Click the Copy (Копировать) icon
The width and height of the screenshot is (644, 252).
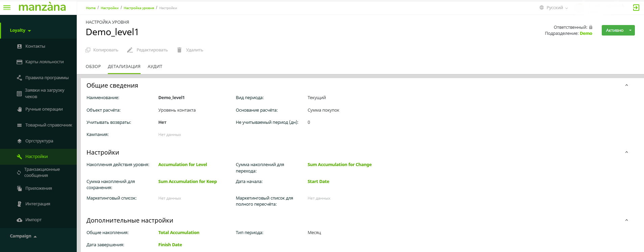pos(88,50)
